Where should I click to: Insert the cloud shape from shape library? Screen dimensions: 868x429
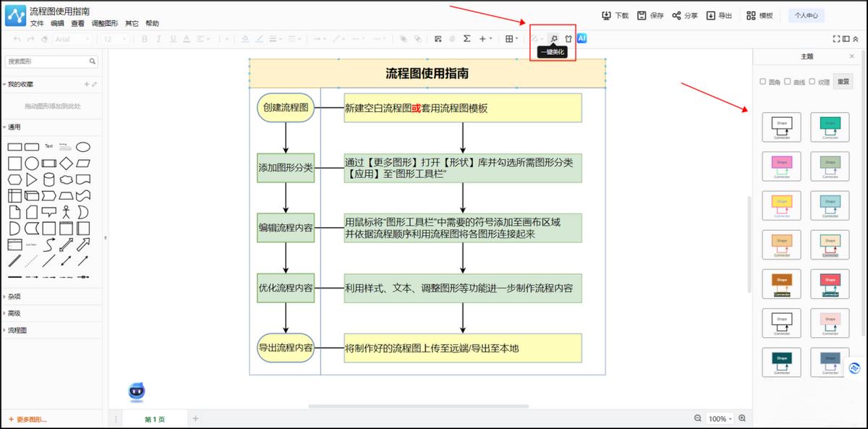pyautogui.click(x=67, y=179)
